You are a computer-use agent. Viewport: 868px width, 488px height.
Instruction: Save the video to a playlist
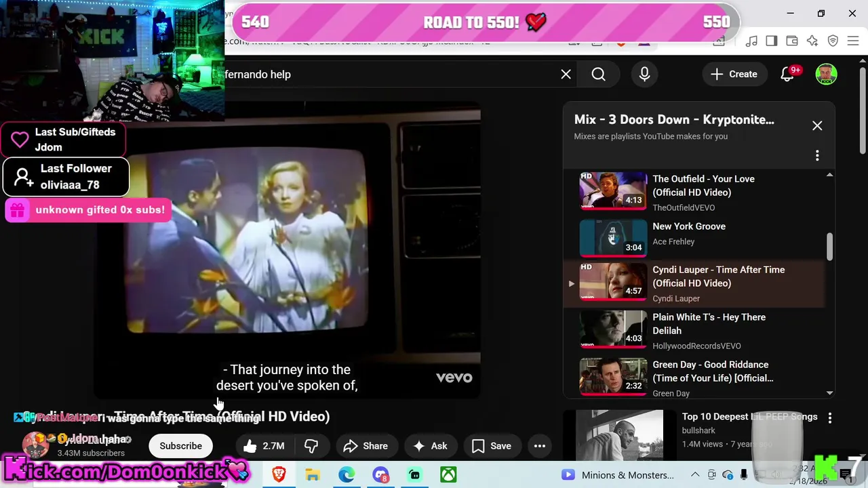[x=492, y=446]
